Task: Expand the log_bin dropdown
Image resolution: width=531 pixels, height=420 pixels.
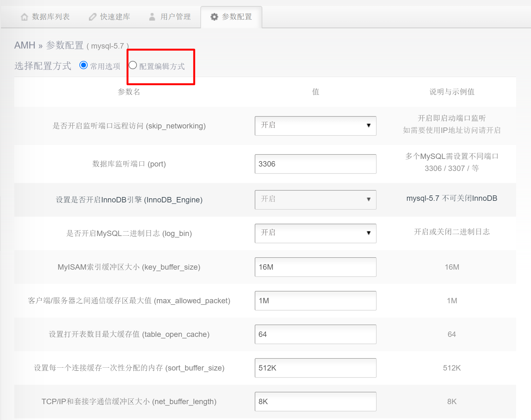Action: (x=315, y=233)
